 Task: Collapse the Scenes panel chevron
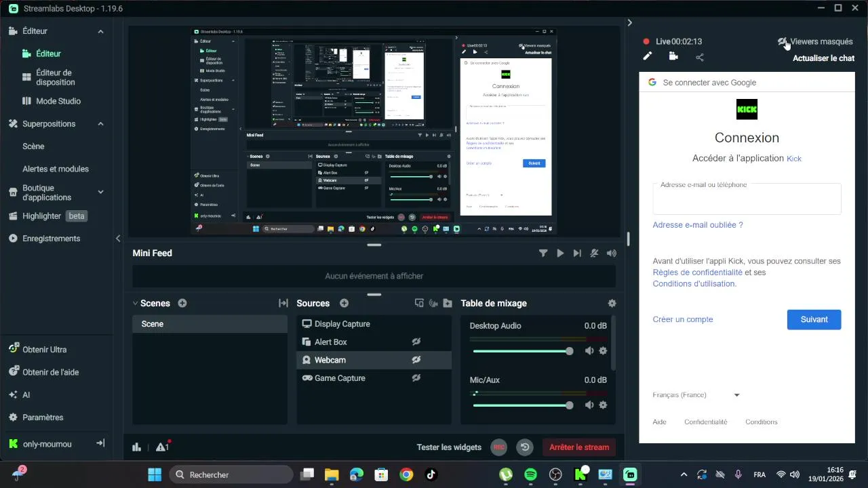pyautogui.click(x=135, y=304)
